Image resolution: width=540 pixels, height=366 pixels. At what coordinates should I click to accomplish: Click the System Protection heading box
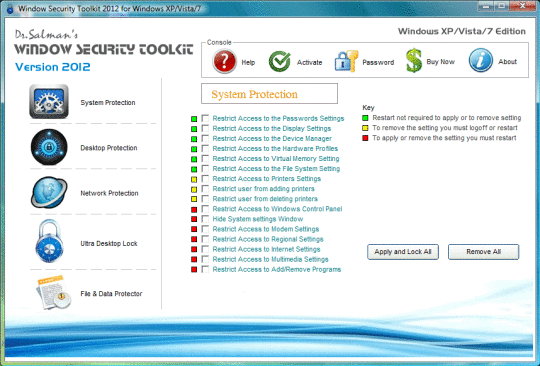click(269, 93)
